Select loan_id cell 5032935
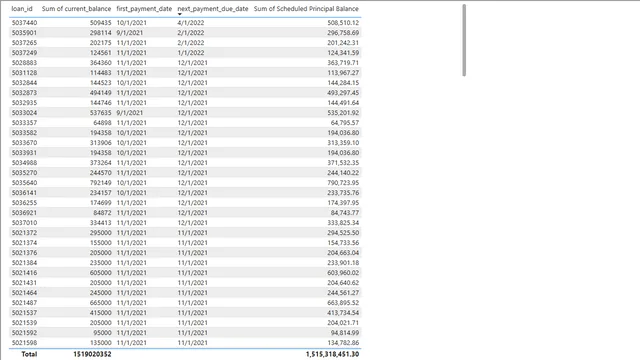The image size is (640, 360). pos(24,103)
